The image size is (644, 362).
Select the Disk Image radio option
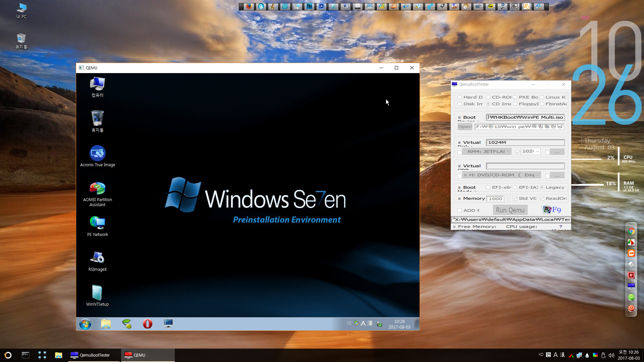click(x=460, y=104)
